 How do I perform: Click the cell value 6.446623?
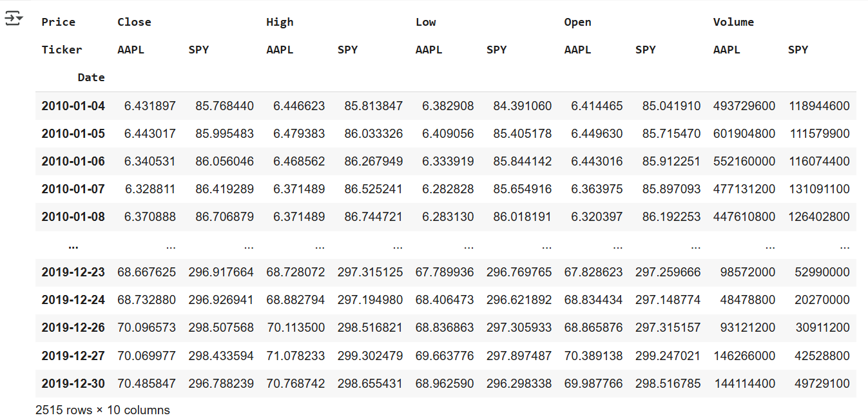[299, 106]
